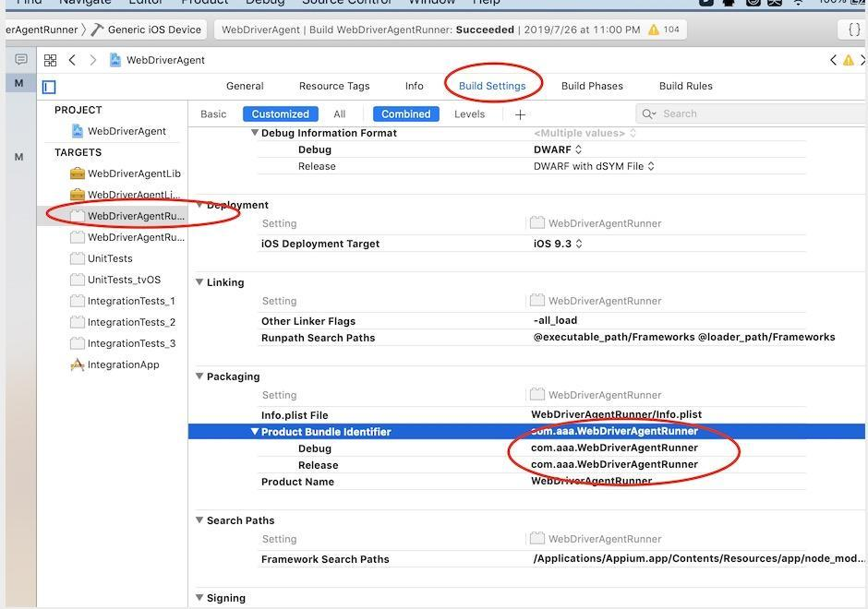Open the iOS Deployment Target dropdown
The width and height of the screenshot is (868, 609).
[558, 244]
